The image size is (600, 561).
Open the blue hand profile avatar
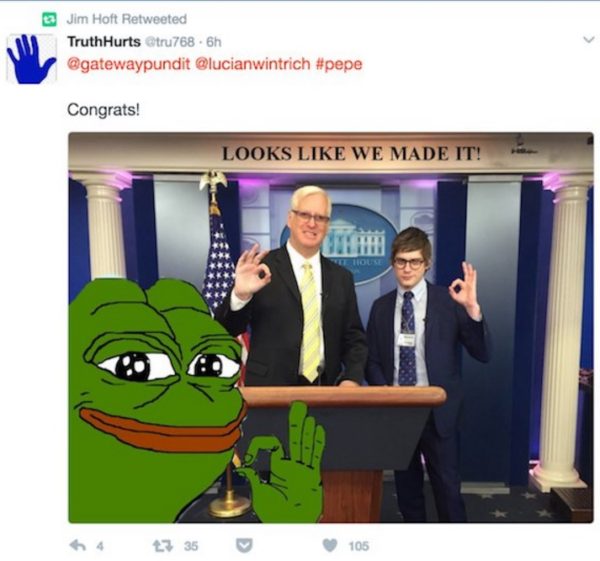point(31,59)
